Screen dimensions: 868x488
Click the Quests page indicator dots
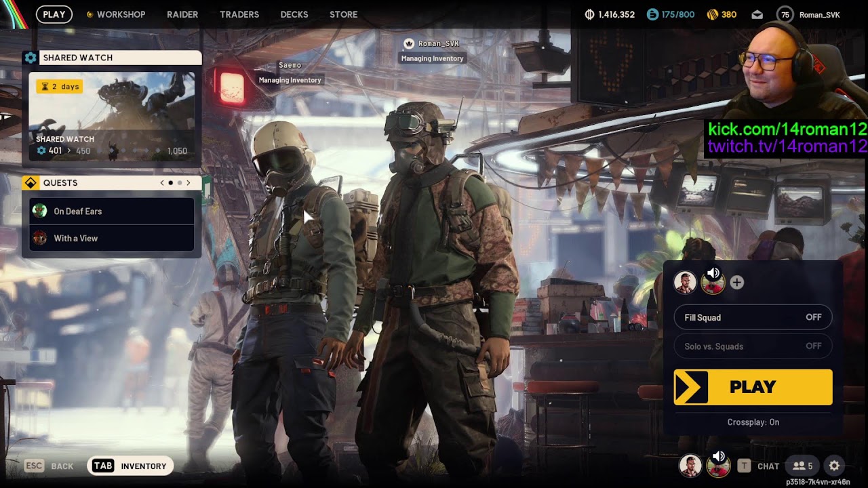(175, 182)
